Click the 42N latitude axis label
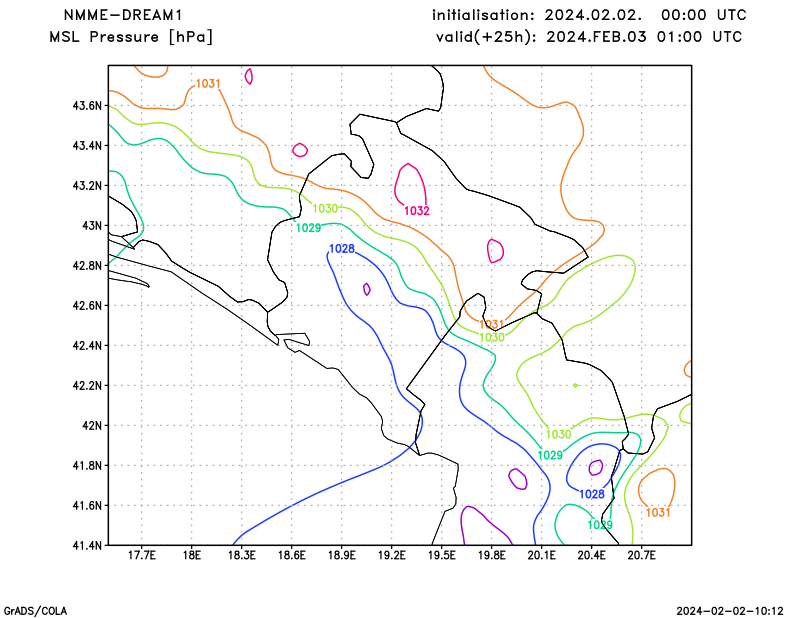This screenshot has height=618, width=800. 92,426
